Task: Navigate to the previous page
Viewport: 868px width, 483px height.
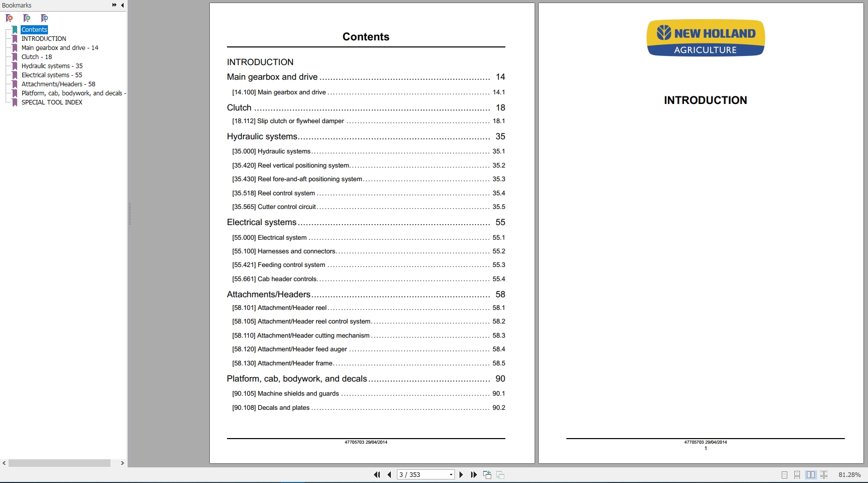Action: tap(389, 474)
